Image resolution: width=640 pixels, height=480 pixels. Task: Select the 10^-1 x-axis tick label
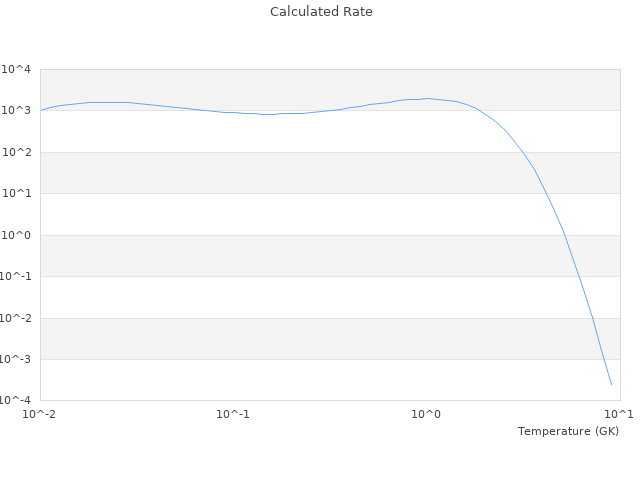point(233,414)
